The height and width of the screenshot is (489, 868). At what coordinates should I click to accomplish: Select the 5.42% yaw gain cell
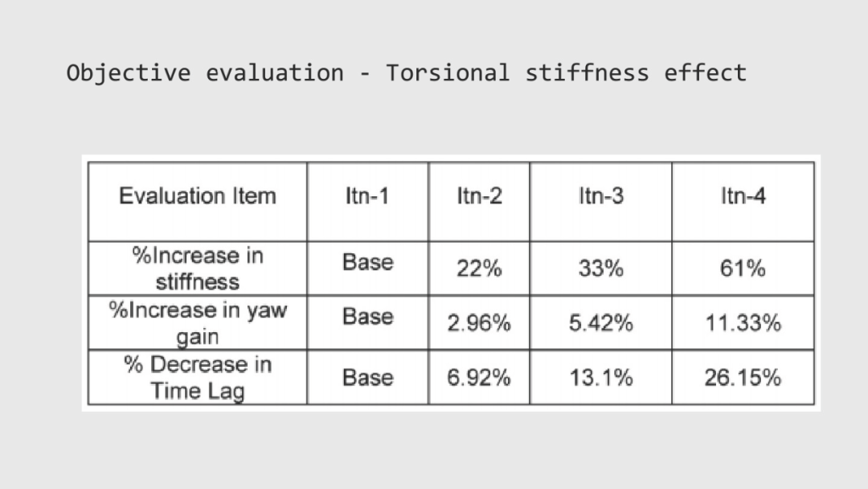click(x=600, y=323)
